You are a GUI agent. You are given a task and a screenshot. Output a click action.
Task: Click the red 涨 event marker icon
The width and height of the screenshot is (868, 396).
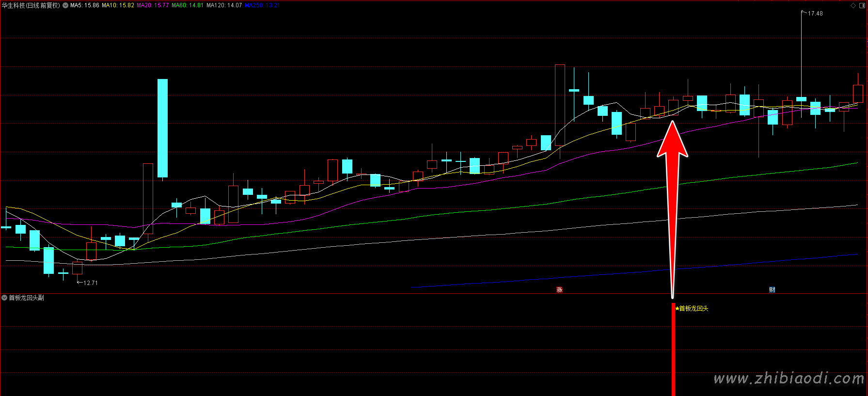point(559,290)
